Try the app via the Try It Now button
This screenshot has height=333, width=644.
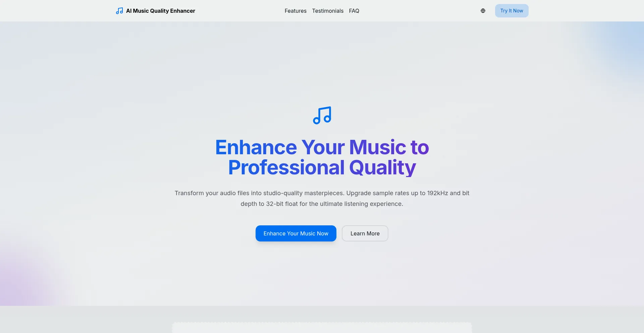pos(512,11)
